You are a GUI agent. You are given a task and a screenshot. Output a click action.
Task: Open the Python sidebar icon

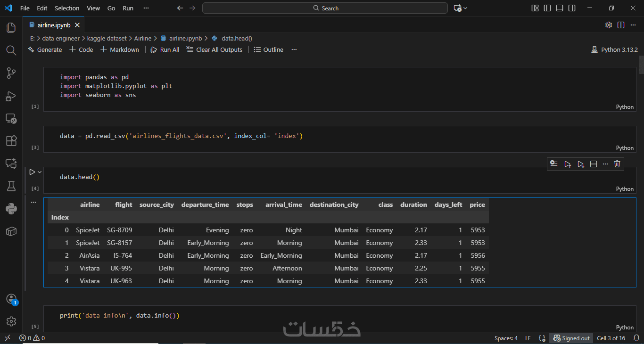point(11,209)
